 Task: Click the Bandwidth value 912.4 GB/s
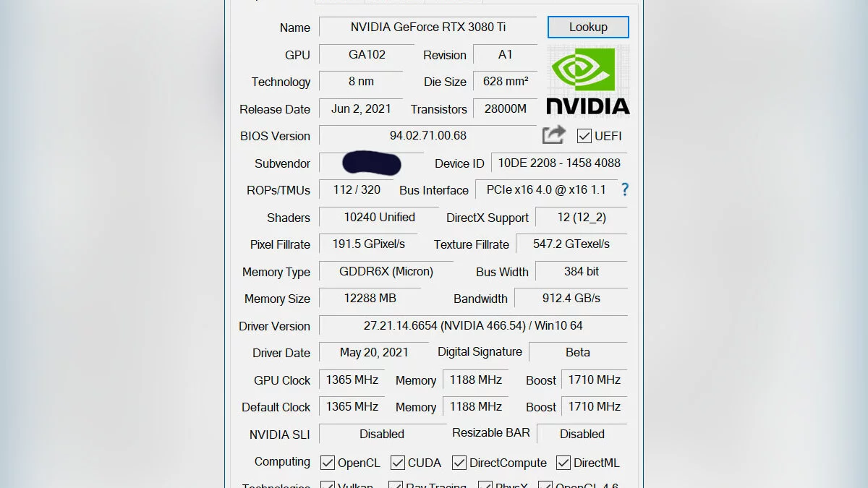tap(571, 299)
